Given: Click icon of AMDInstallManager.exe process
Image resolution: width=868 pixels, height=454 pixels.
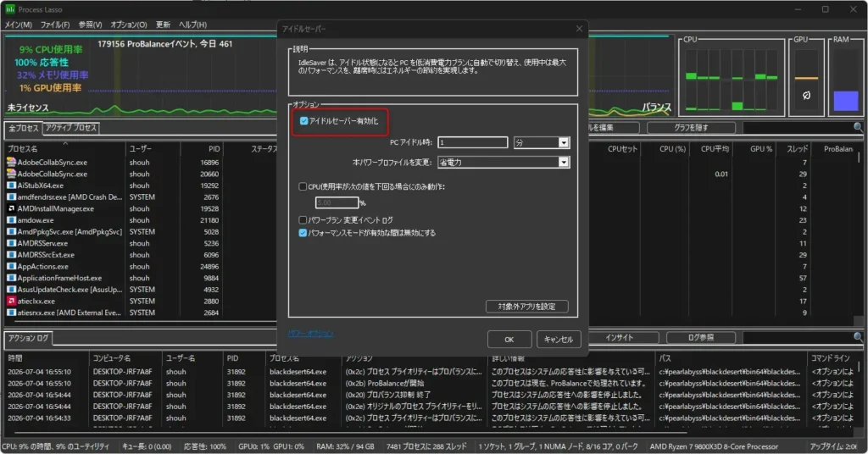Looking at the screenshot, I should click(x=11, y=208).
